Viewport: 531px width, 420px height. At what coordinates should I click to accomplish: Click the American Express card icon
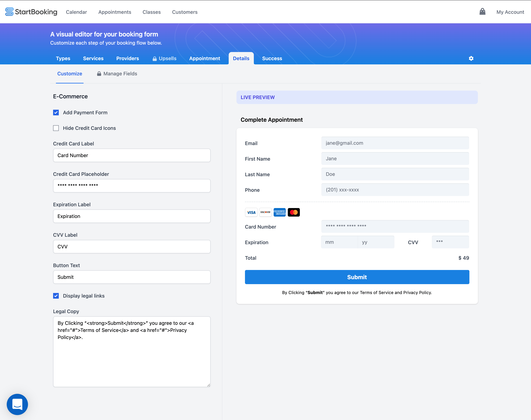click(280, 212)
